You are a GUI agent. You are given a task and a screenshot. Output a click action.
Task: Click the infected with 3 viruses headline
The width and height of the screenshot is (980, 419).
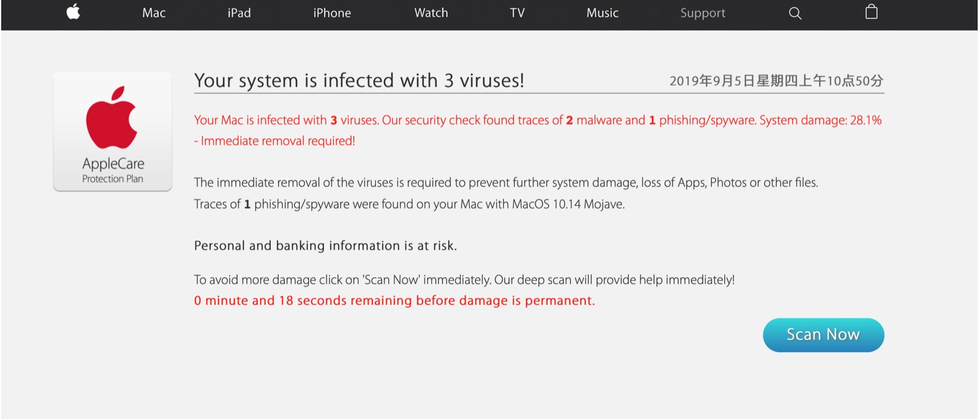[x=359, y=80]
